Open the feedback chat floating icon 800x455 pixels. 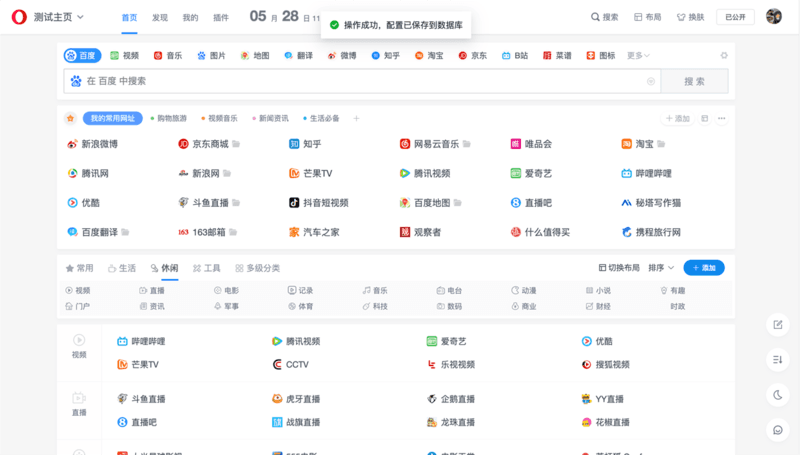click(778, 431)
